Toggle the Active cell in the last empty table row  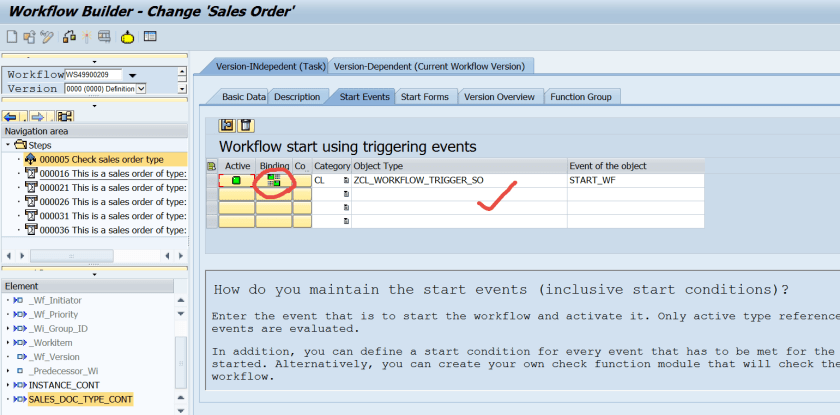coord(236,221)
